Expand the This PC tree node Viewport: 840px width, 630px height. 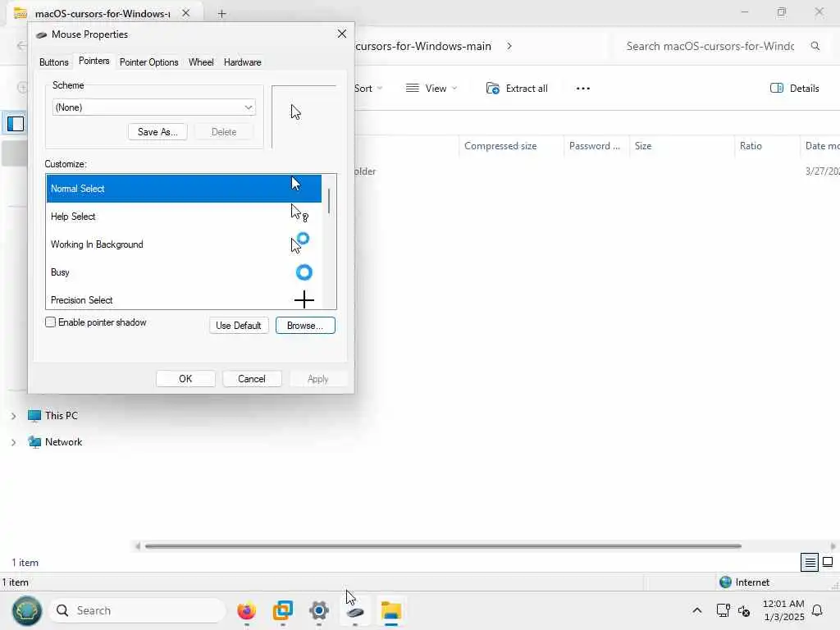point(13,416)
